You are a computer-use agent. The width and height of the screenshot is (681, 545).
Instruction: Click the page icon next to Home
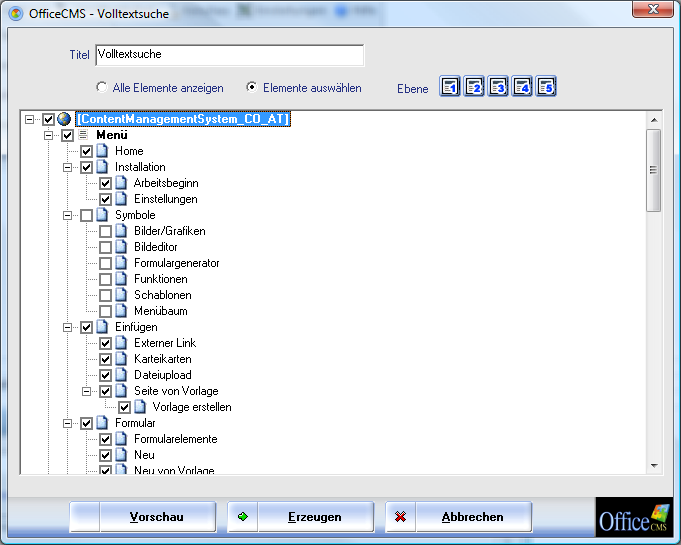102,151
